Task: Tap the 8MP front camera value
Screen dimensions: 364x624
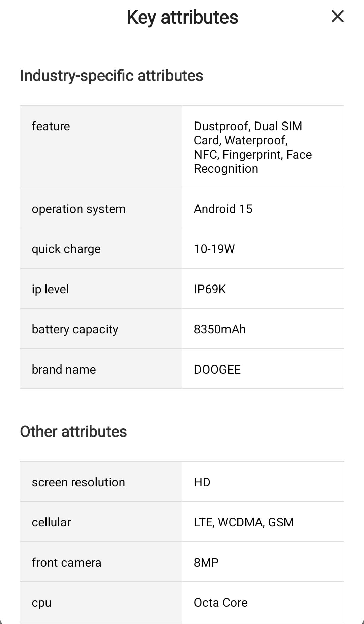Action: point(206,563)
